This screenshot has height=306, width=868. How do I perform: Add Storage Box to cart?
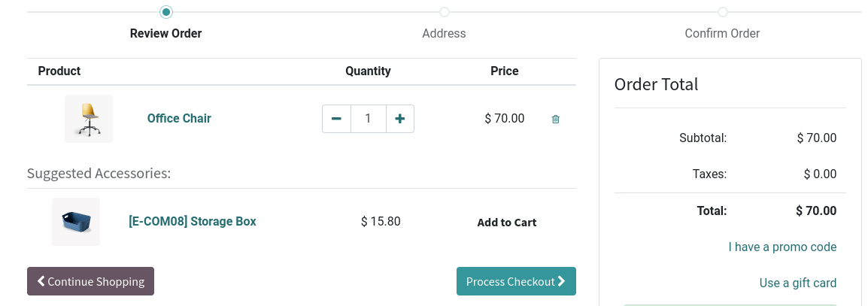coord(506,223)
